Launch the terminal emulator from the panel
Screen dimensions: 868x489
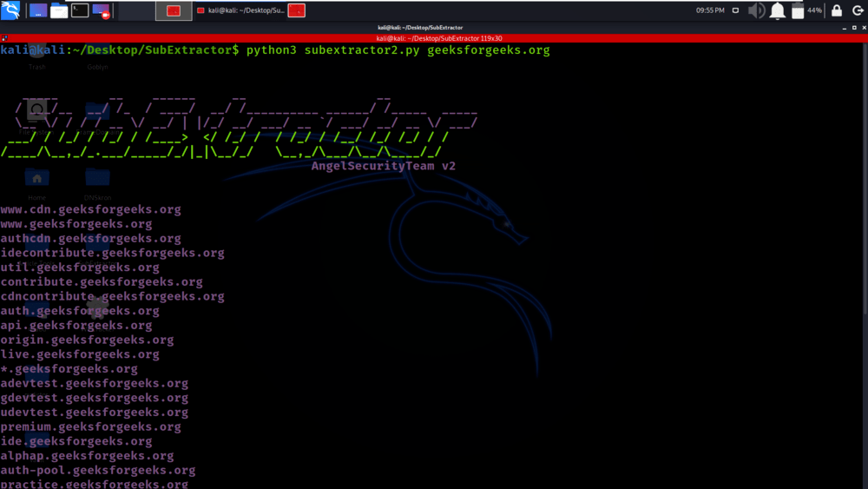[x=80, y=10]
